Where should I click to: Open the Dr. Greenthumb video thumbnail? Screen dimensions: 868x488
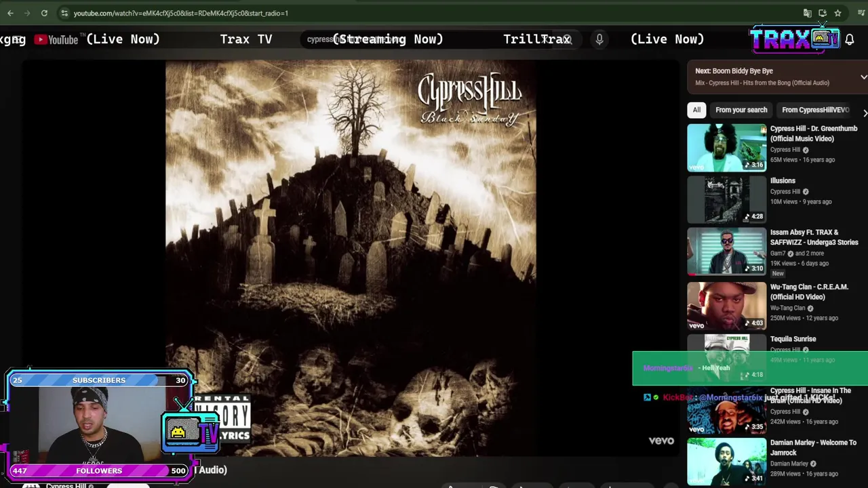(726, 147)
